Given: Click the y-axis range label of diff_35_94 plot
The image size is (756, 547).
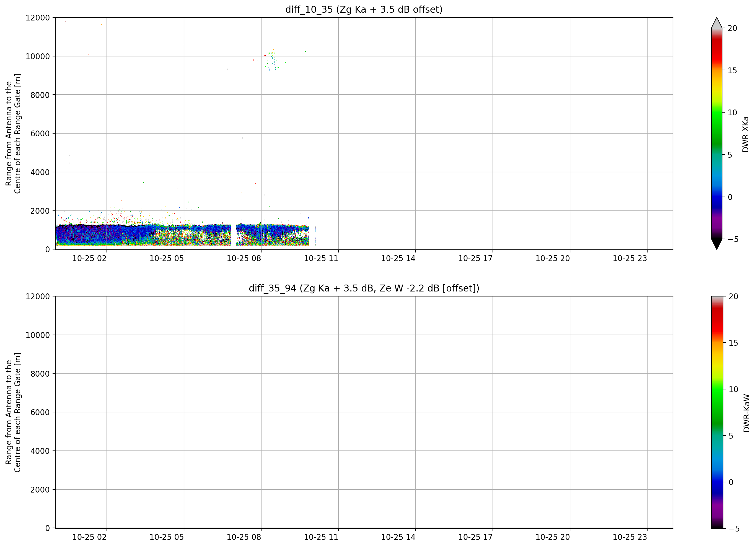Looking at the screenshot, I should coord(13,412).
